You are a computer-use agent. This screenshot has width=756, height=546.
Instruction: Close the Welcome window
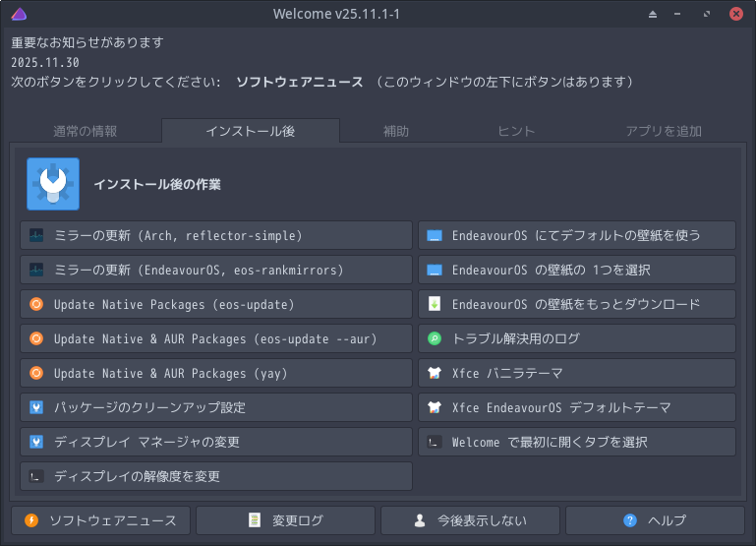pyautogui.click(x=736, y=14)
